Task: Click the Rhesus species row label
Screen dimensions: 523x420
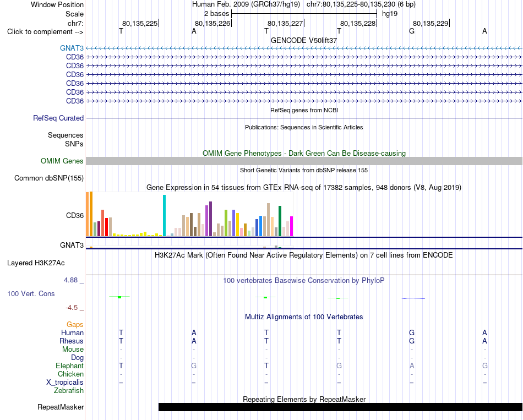Action: coord(72,341)
